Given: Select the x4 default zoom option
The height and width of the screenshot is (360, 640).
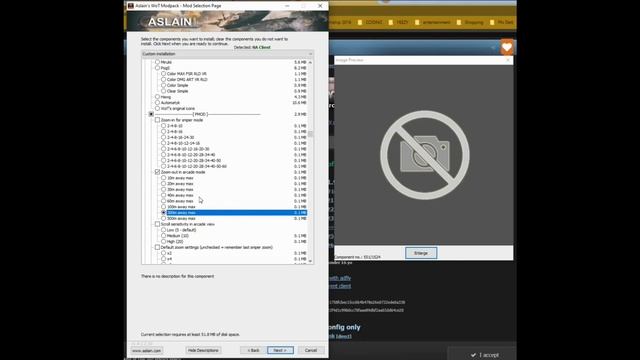Looking at the screenshot, I should coord(163,259).
